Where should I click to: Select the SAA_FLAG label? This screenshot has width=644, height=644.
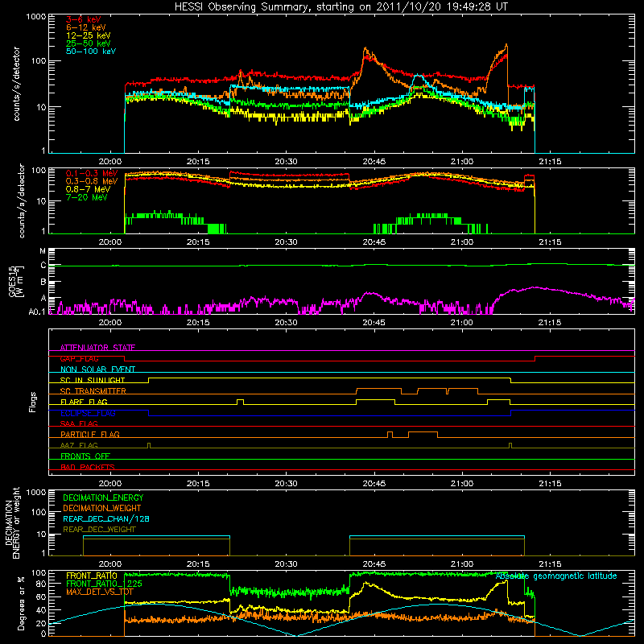[x=79, y=423]
